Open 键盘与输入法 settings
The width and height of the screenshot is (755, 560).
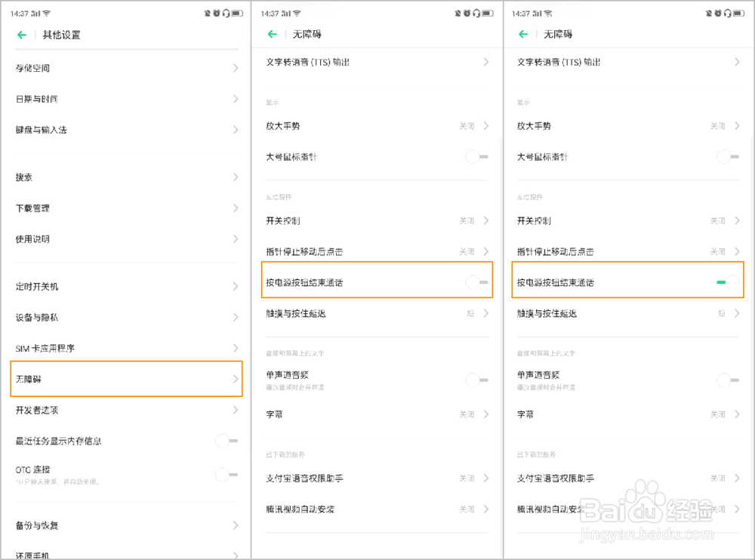42,130
